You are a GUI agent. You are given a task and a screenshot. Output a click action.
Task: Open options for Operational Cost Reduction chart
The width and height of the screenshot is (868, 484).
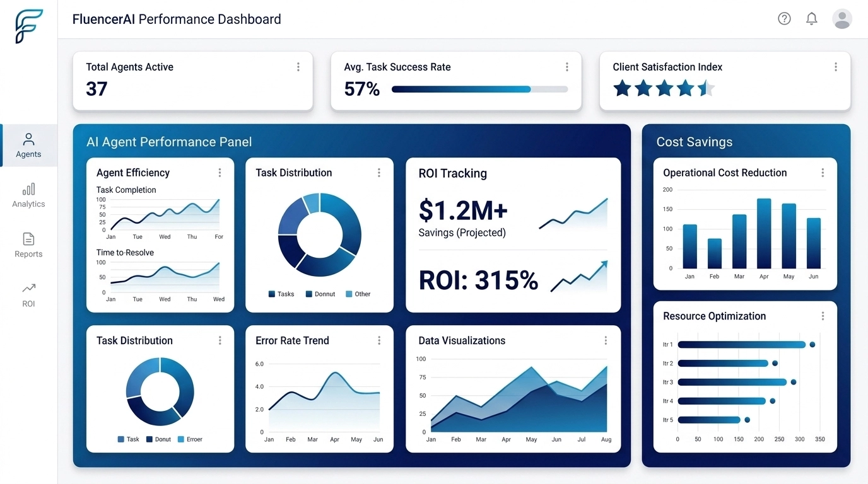point(823,172)
